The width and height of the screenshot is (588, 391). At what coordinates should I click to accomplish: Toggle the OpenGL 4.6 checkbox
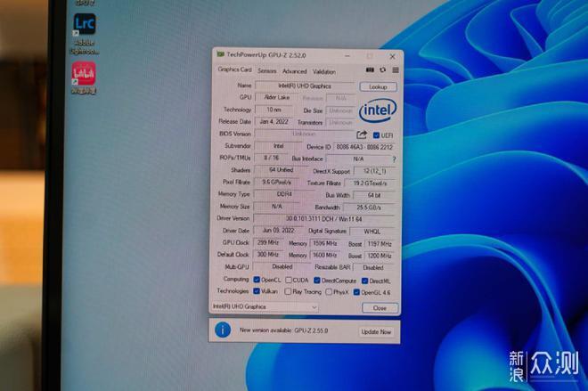click(x=356, y=292)
